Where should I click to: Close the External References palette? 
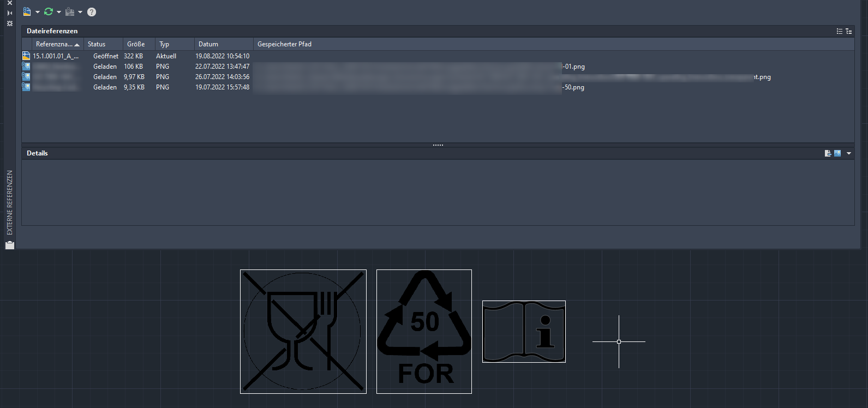pos(9,3)
